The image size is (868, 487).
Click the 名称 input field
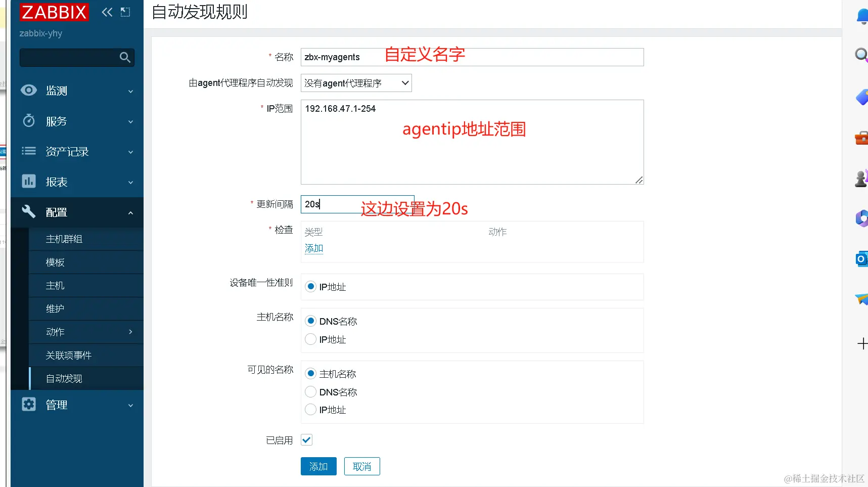click(472, 57)
